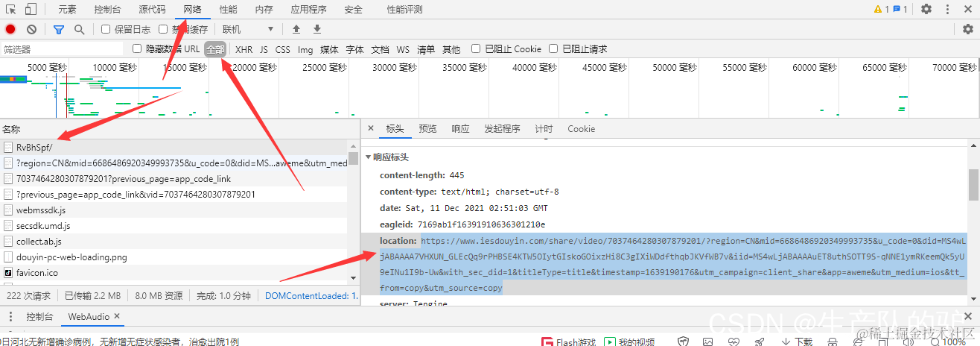This screenshot has width=980, height=346.
Task: Stop recording network log with red button
Action: [10, 29]
